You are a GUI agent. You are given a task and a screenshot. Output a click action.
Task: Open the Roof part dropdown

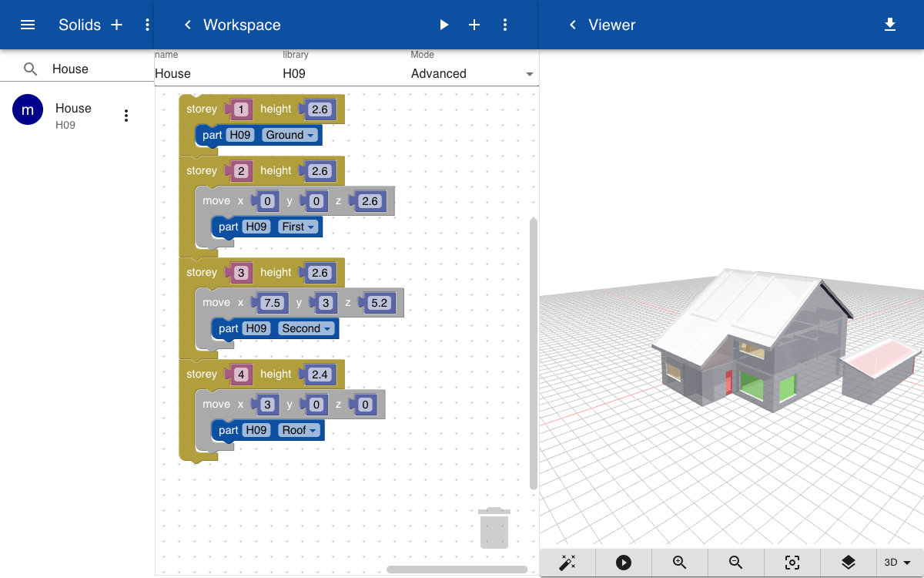(x=300, y=430)
